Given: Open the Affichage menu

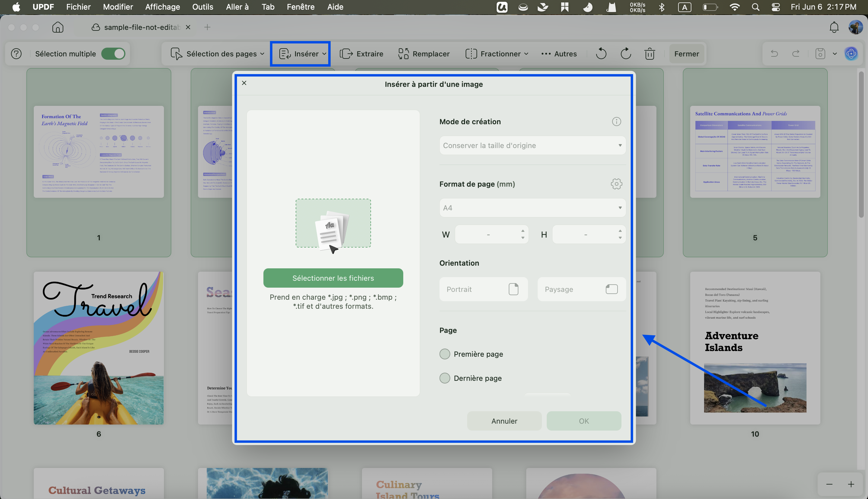Looking at the screenshot, I should point(162,7).
